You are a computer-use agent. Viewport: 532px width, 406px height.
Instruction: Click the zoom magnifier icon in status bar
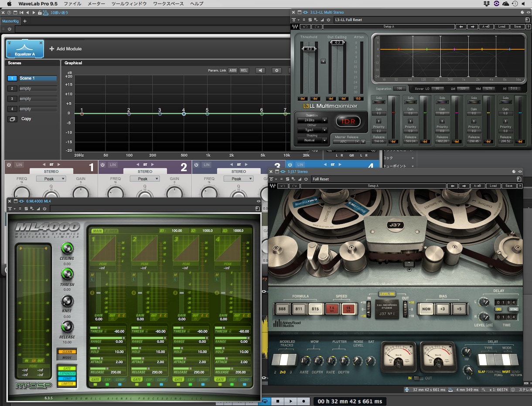[483, 389]
